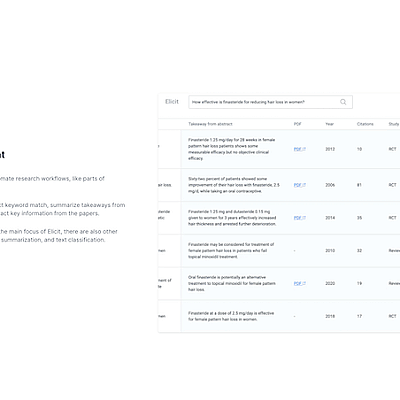Open the PDF link for the 2020 paper
Screen dimensions: 400x400
click(x=300, y=283)
